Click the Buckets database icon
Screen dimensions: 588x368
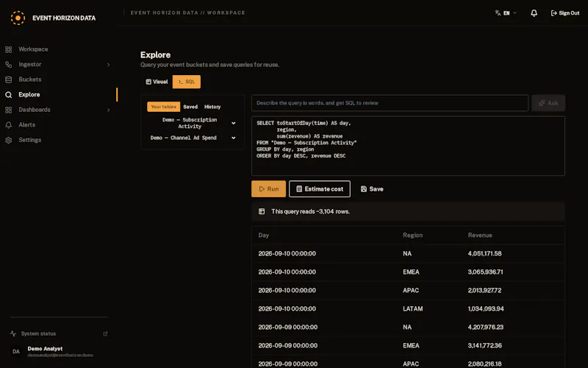(x=8, y=79)
